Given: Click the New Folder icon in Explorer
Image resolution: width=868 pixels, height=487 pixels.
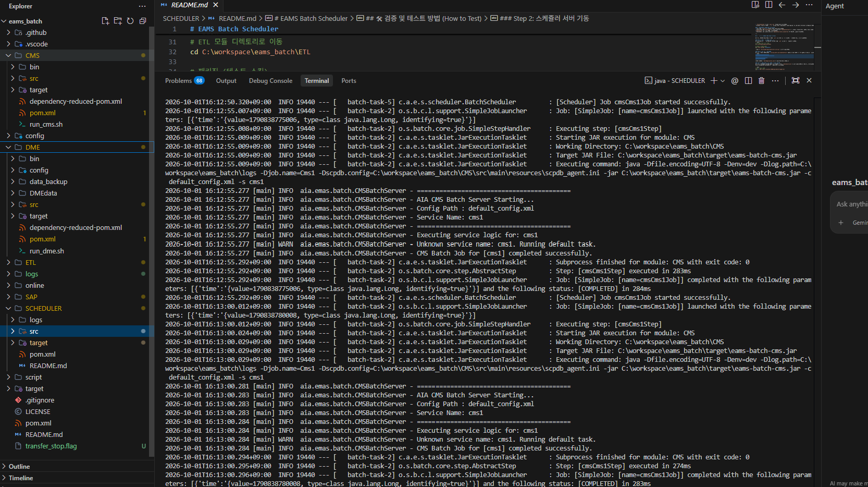Looking at the screenshot, I should (118, 21).
